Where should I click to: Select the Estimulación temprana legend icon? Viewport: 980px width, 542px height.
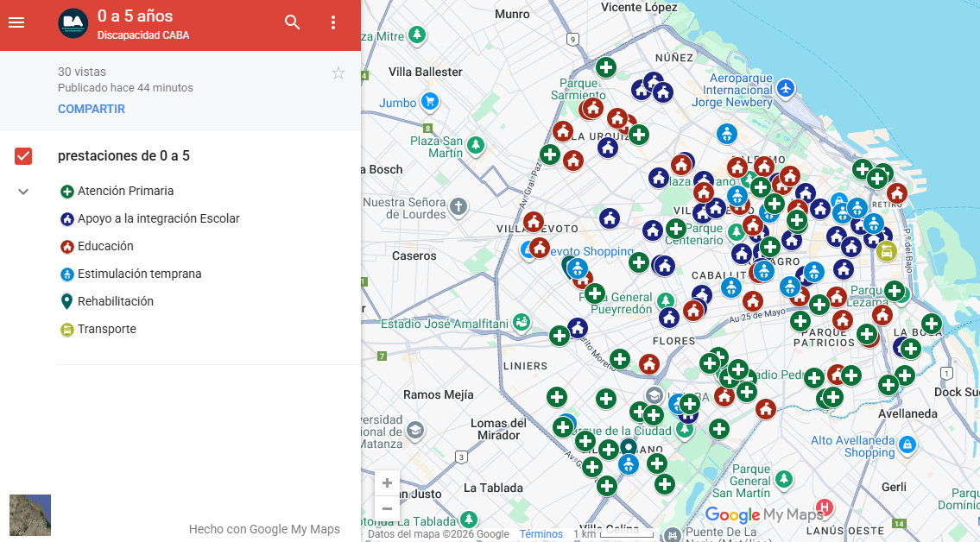click(67, 274)
